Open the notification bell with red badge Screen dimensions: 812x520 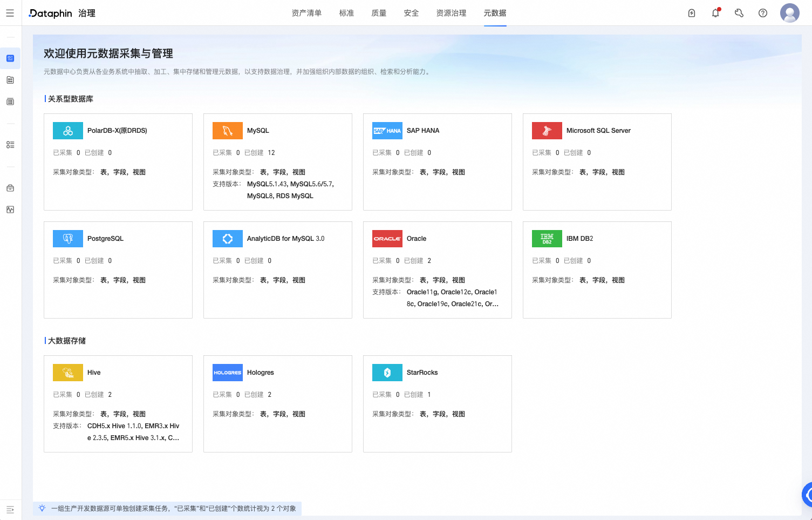[715, 12]
